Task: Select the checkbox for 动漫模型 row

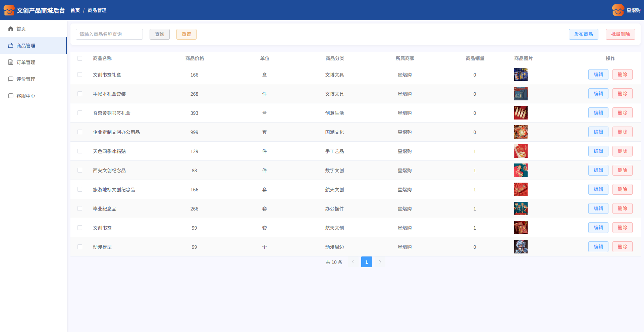Action: tap(80, 247)
